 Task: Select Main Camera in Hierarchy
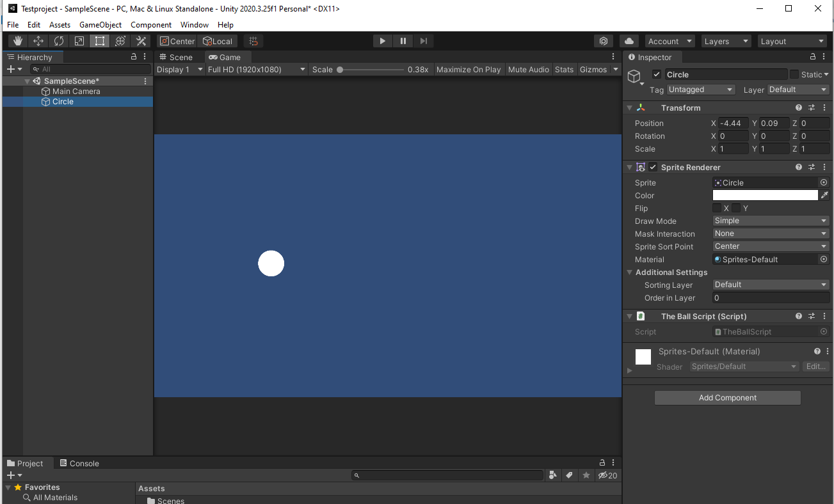pyautogui.click(x=76, y=91)
